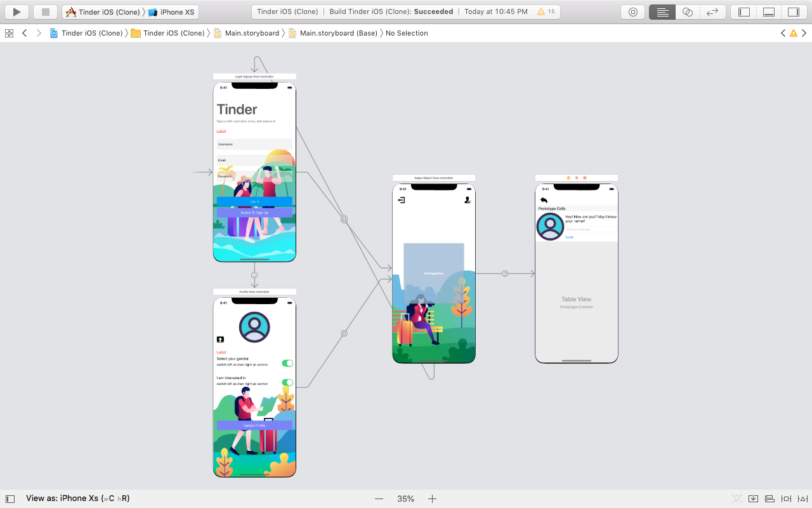This screenshot has height=508, width=812.
Task: Show the Assistant editor
Action: point(687,11)
